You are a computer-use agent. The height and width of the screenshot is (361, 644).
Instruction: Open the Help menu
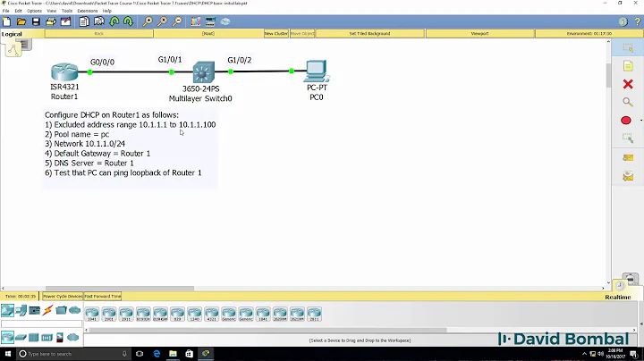tap(106, 11)
